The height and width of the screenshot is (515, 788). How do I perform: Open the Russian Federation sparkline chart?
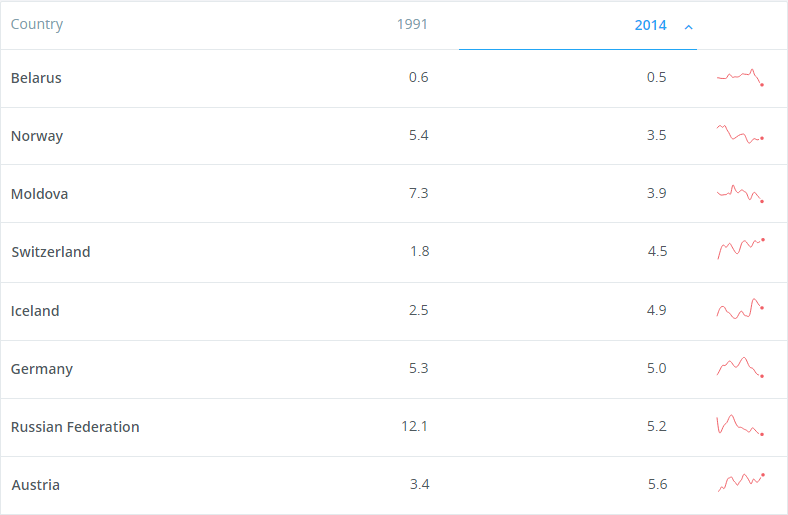pos(740,425)
